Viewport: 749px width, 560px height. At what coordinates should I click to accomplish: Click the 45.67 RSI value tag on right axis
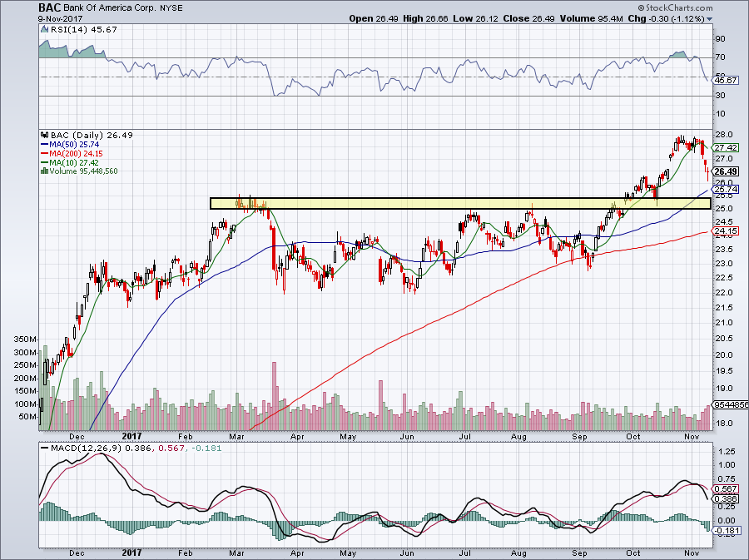pos(726,80)
